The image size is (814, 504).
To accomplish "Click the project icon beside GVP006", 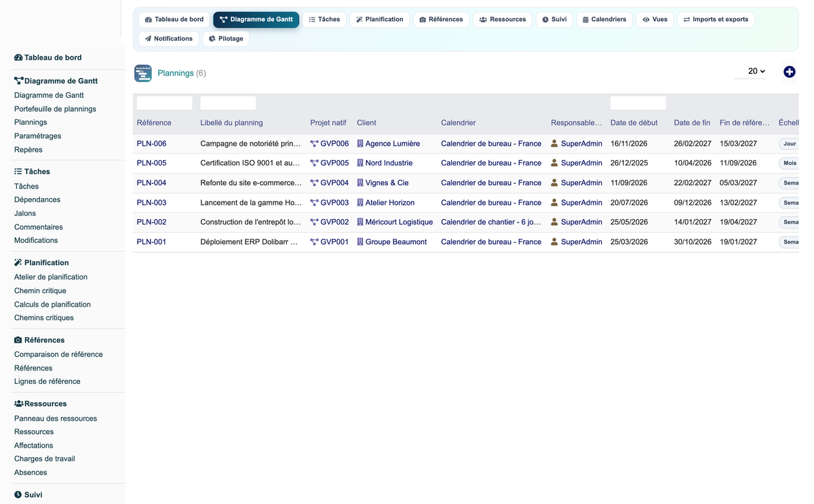I will click(x=314, y=144).
